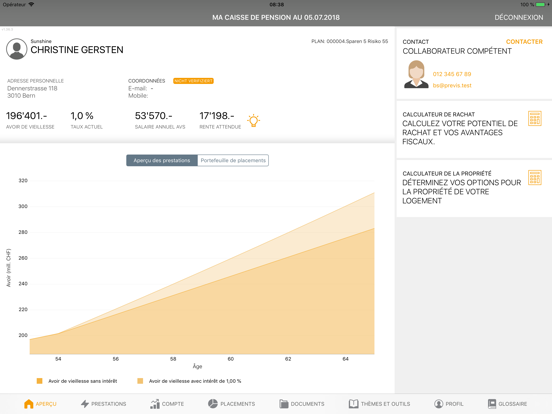
Task: Switch to Portefeuille de placements tab
Action: [x=233, y=161]
